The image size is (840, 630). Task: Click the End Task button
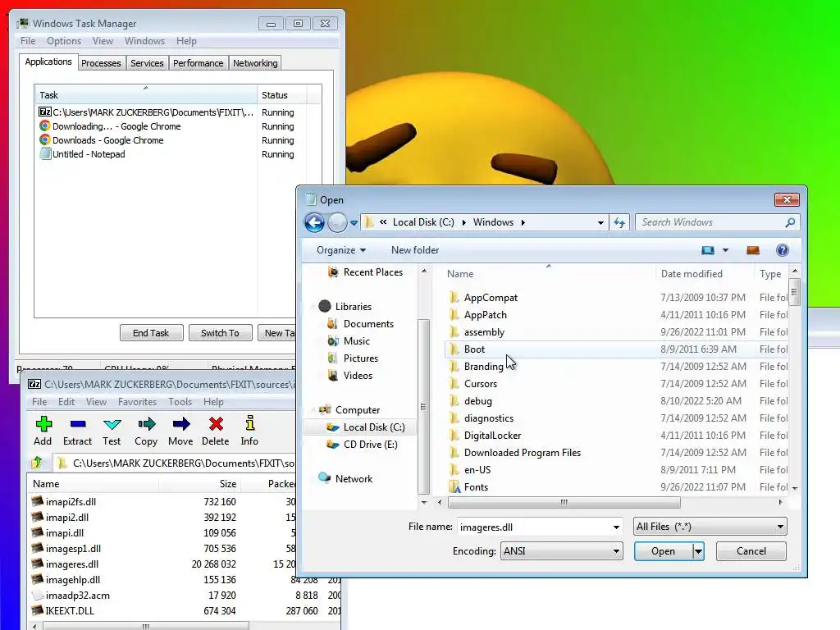pyautogui.click(x=151, y=333)
